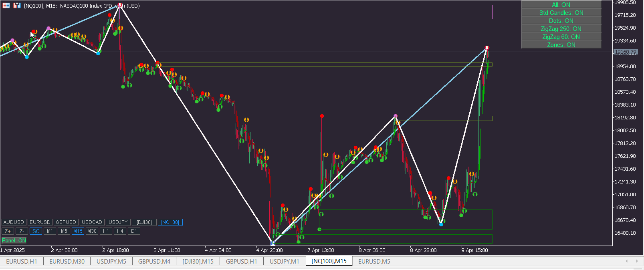The height and width of the screenshot is (270, 644).
Task: Open the GBPUSD,H1 chart tab
Action: point(242,261)
